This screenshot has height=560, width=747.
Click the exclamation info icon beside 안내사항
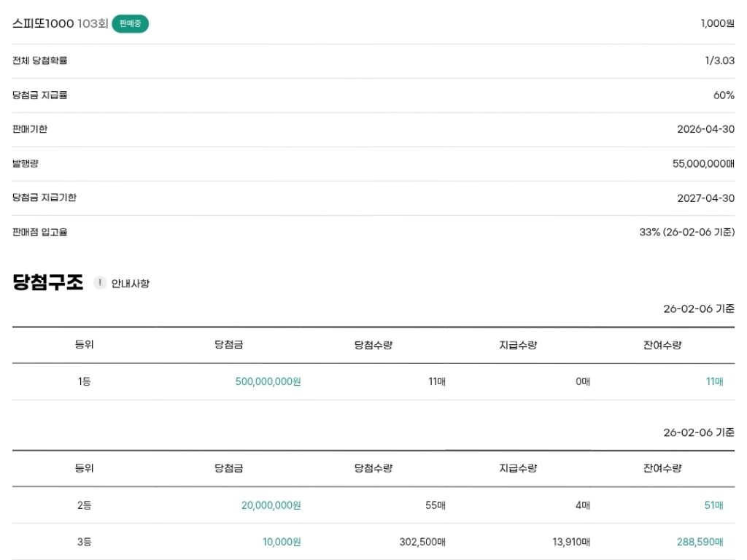pyautogui.click(x=100, y=283)
